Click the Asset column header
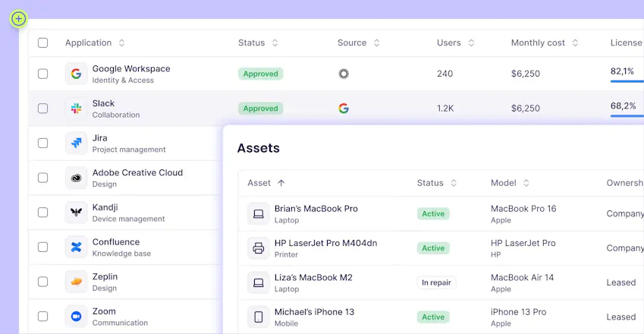 [259, 183]
